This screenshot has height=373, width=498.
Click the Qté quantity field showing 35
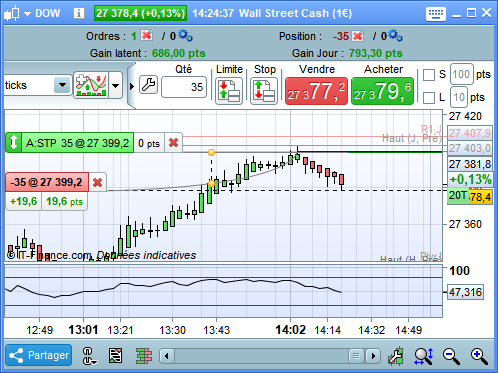[x=184, y=87]
